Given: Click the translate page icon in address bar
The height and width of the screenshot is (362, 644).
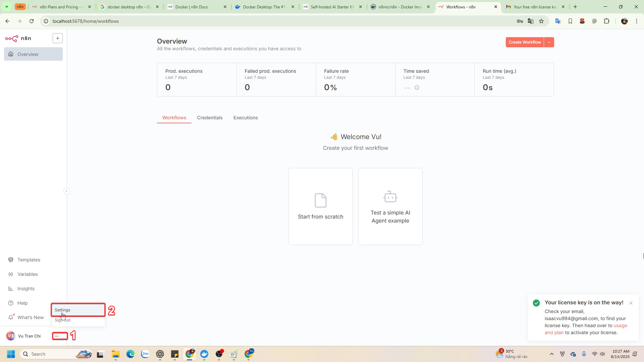Looking at the screenshot, I should pos(531,21).
